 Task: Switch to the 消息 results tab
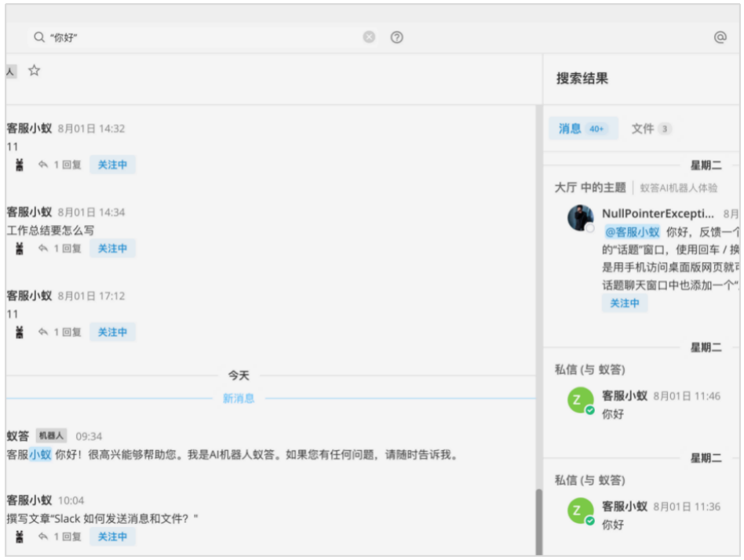tap(582, 129)
